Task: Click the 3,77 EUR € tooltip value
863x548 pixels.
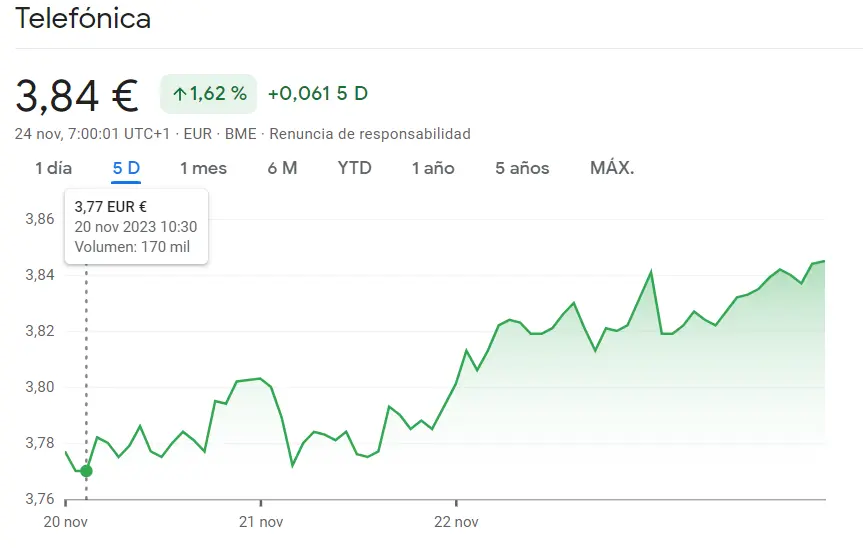Action: point(111,207)
